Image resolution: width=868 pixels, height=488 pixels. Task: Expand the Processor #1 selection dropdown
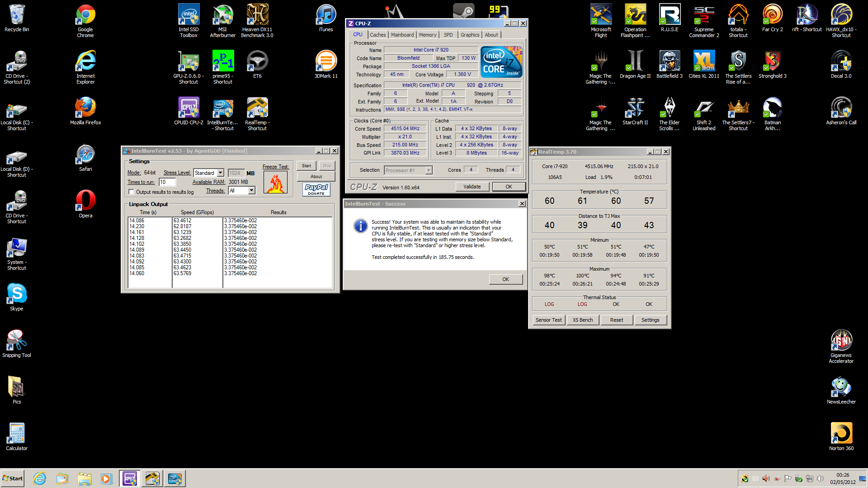[429, 170]
